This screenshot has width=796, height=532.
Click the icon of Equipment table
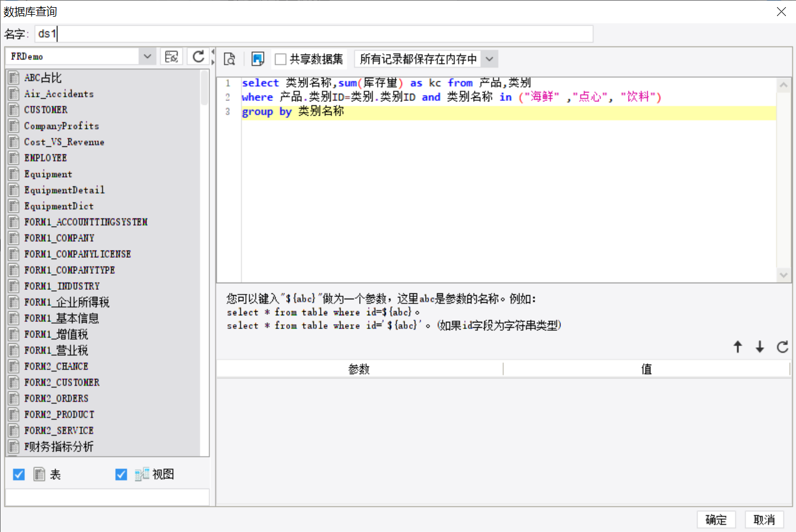(x=14, y=174)
